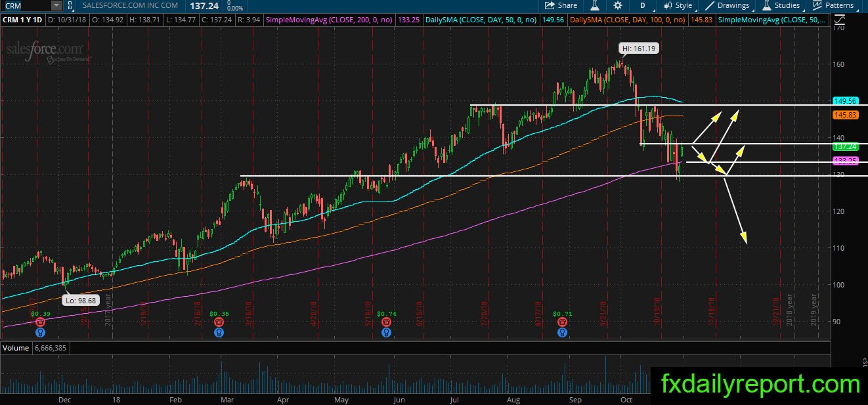Click blue bulb icon below $0.74 earnings

386,332
